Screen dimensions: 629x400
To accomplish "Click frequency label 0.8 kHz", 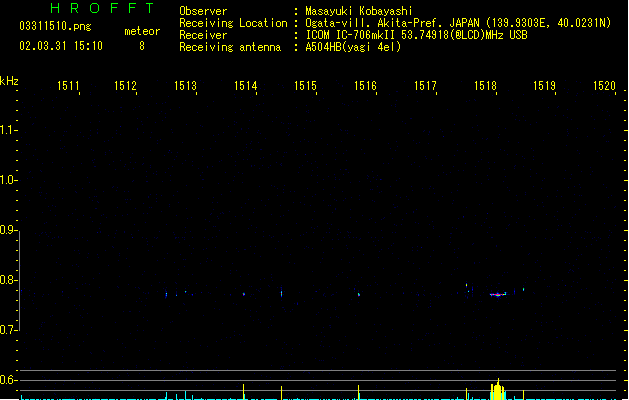I will [x=7, y=280].
